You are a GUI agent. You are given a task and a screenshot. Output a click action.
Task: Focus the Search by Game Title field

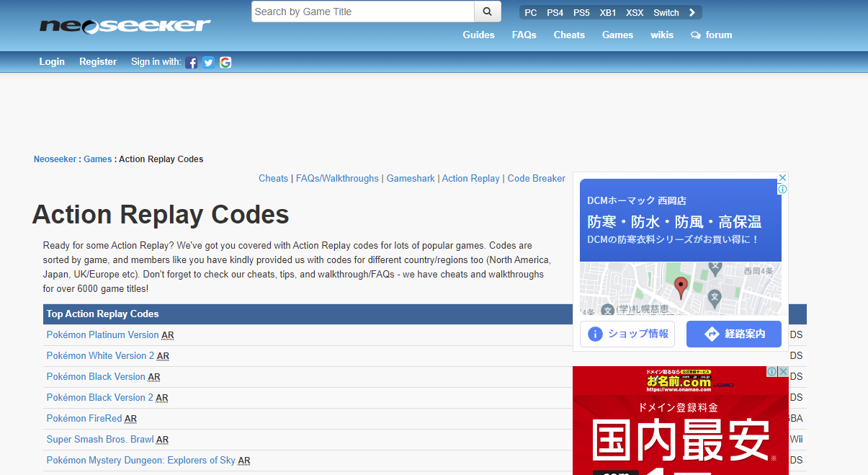[362, 12]
